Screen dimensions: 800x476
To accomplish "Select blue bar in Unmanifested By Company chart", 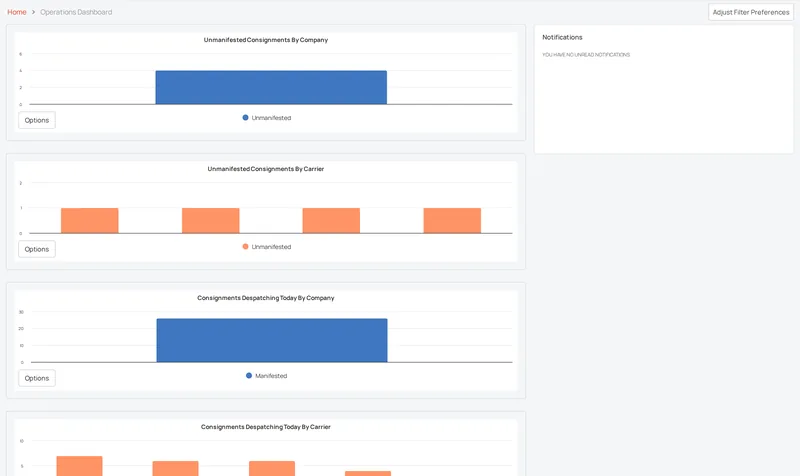I will tap(271, 88).
